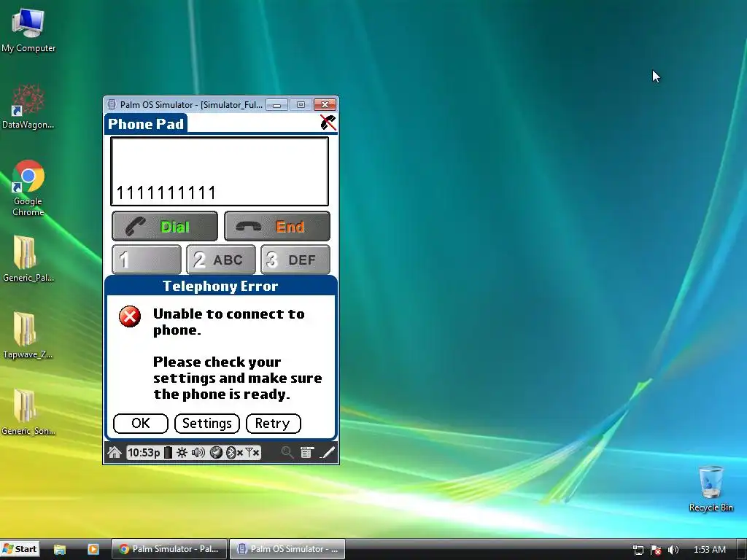
Task: Click the Telephony Error title bar
Action: (x=220, y=286)
